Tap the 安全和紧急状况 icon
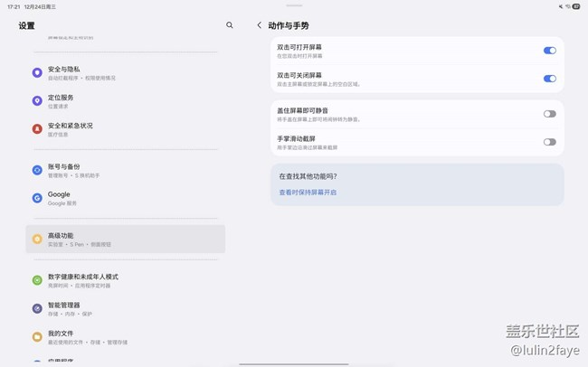The height and width of the screenshot is (367, 588). [37, 128]
